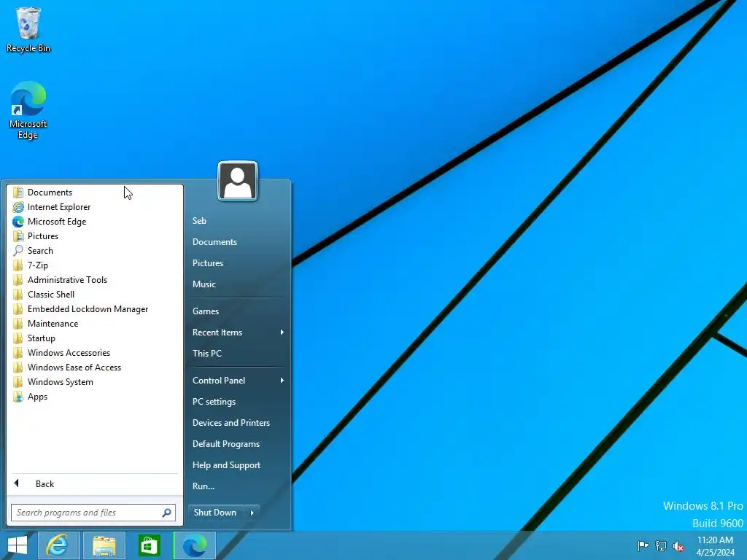Open PC settings
Image resolution: width=747 pixels, height=560 pixels.
(214, 402)
